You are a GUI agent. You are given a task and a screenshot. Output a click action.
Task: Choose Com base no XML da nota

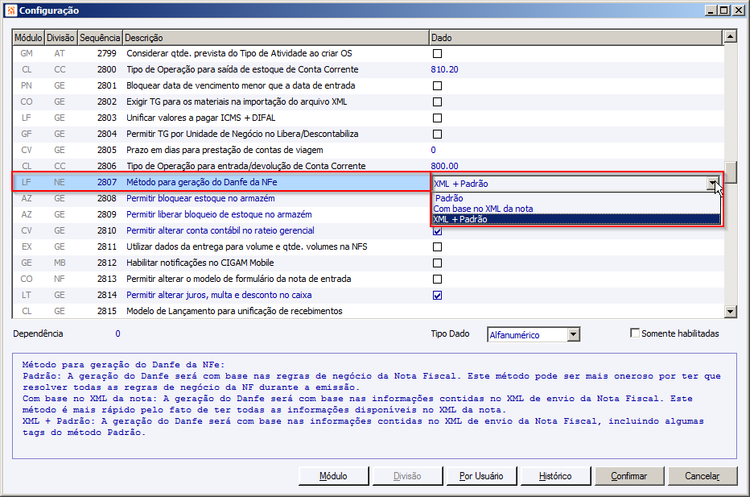pyautogui.click(x=576, y=209)
